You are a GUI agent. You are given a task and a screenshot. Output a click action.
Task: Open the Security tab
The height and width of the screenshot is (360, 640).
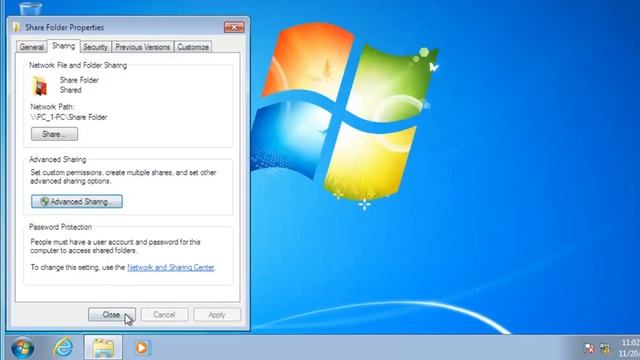click(x=96, y=47)
